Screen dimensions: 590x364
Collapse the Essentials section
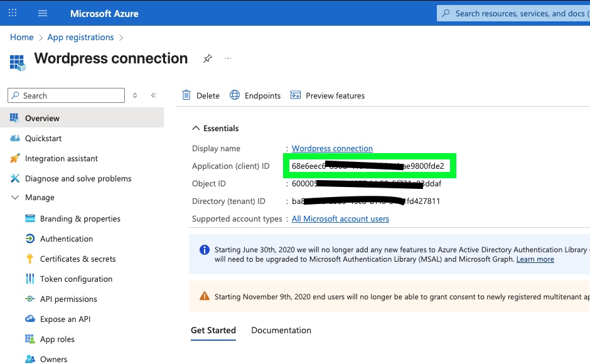click(195, 128)
